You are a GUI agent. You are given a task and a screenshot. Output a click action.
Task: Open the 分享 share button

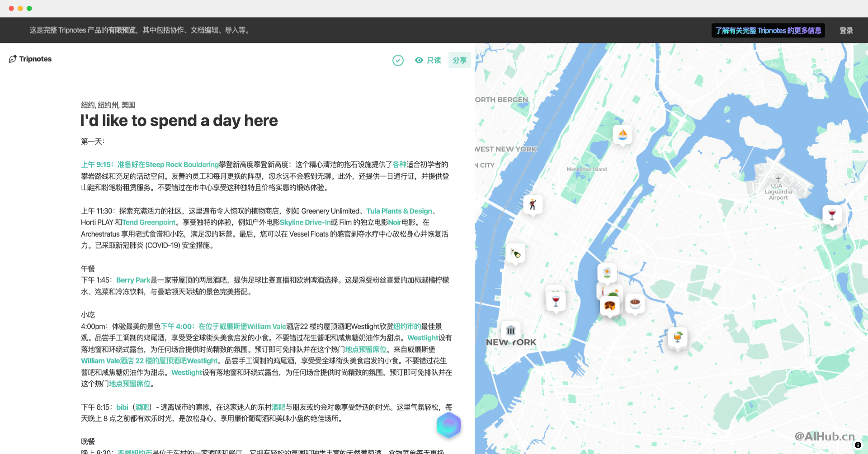pos(459,60)
